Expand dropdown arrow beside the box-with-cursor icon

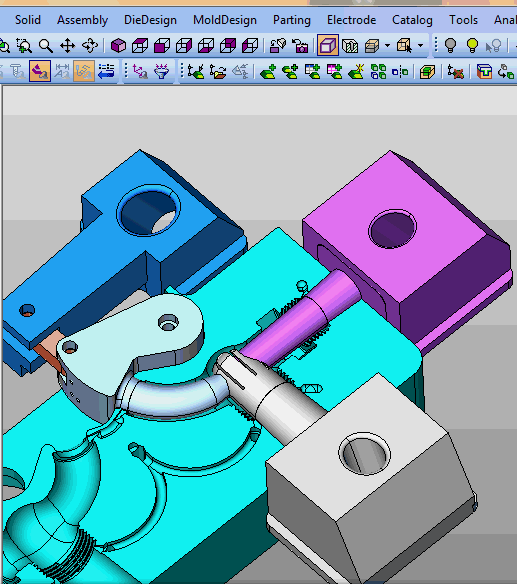[x=421, y=46]
